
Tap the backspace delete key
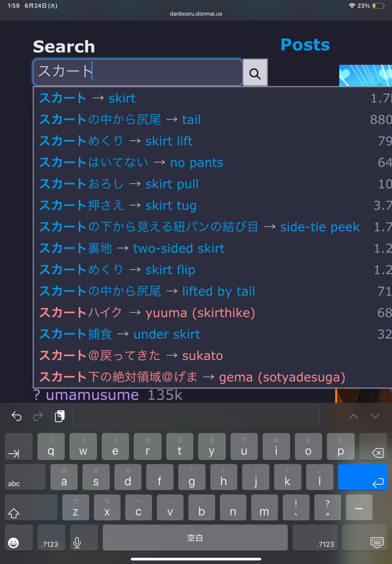pos(373,447)
